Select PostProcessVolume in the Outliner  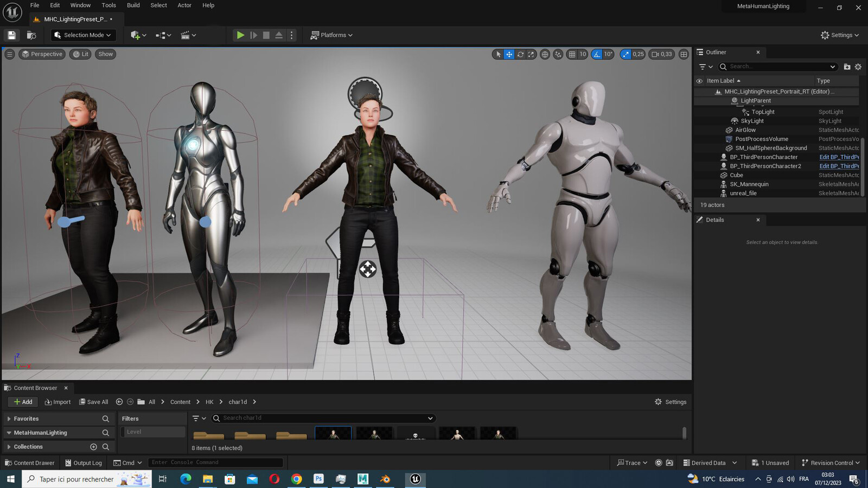tap(762, 139)
